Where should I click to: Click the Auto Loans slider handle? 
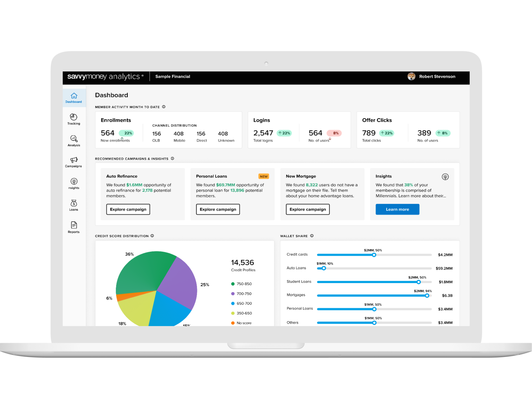(x=324, y=268)
